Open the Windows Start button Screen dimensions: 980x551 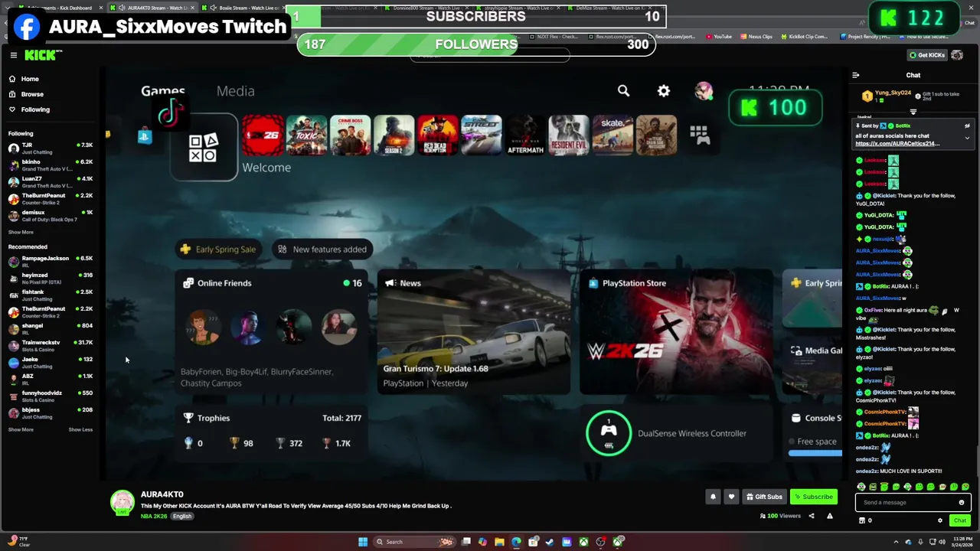(x=363, y=542)
